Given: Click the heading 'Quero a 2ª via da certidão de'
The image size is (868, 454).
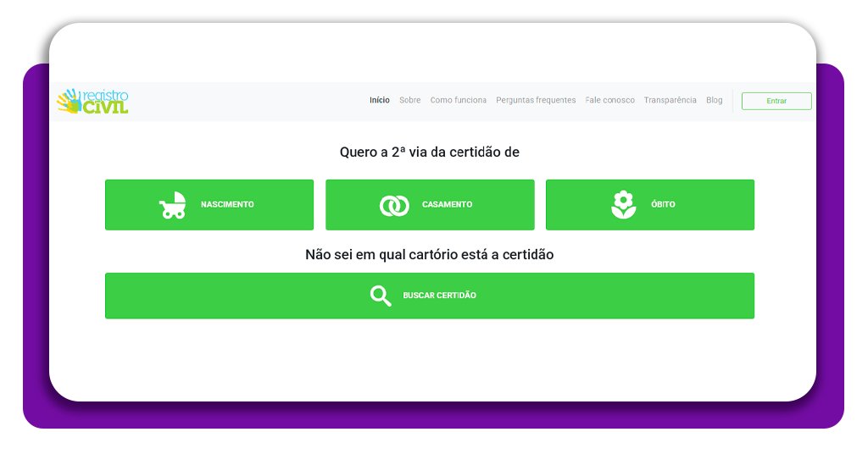Looking at the screenshot, I should coord(429,152).
